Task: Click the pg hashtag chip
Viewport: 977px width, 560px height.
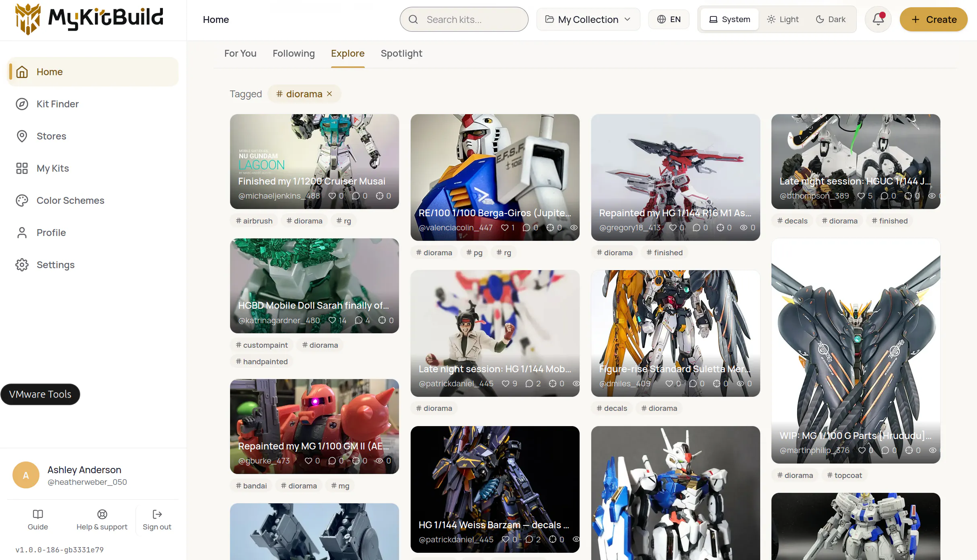Action: [x=475, y=253]
